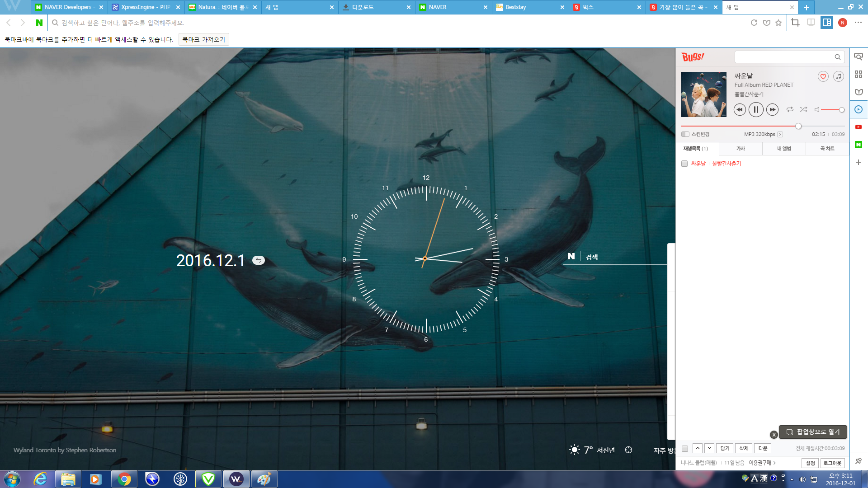Screen dimensions: 868x488
Task: Open screen search icon in right sidebar
Action: (859, 56)
